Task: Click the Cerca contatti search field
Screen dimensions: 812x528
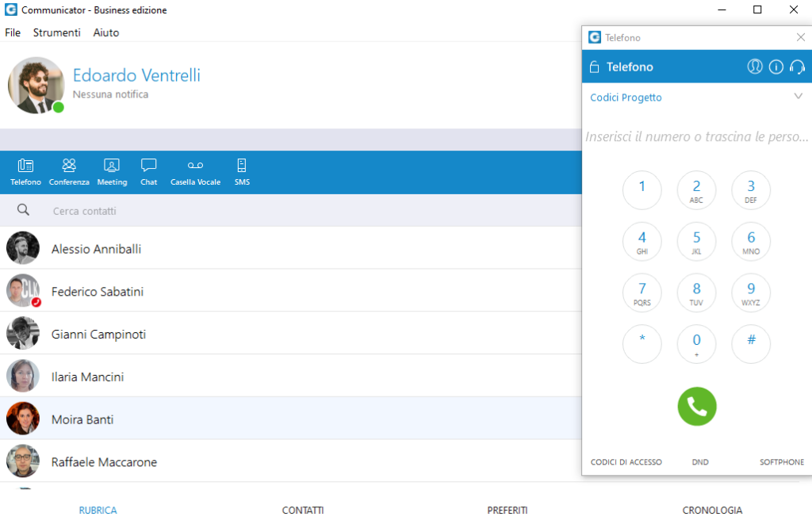Action: pyautogui.click(x=238, y=211)
